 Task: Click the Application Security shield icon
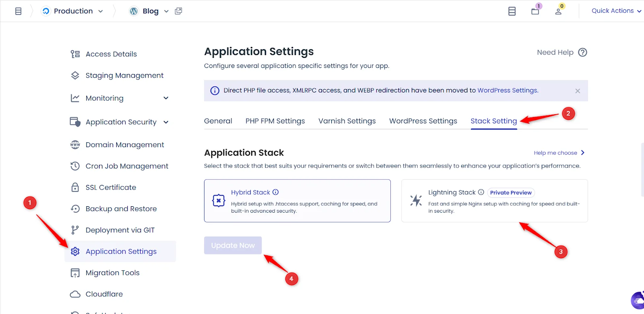pyautogui.click(x=75, y=122)
